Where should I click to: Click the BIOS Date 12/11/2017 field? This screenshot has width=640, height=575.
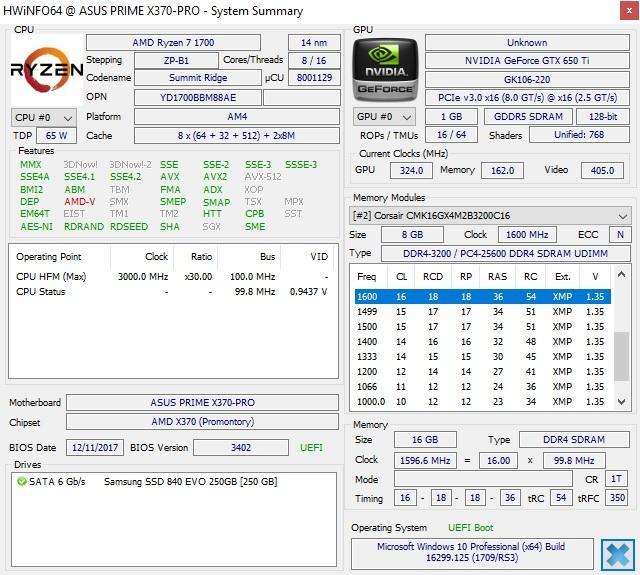(x=95, y=448)
